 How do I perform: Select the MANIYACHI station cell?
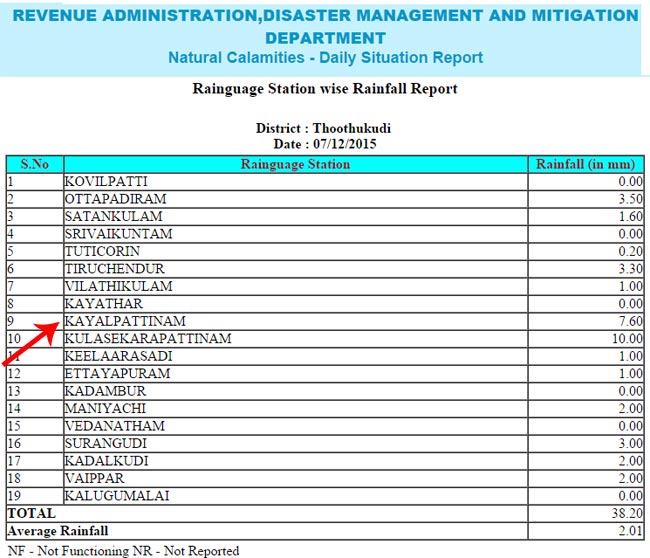[x=296, y=409]
